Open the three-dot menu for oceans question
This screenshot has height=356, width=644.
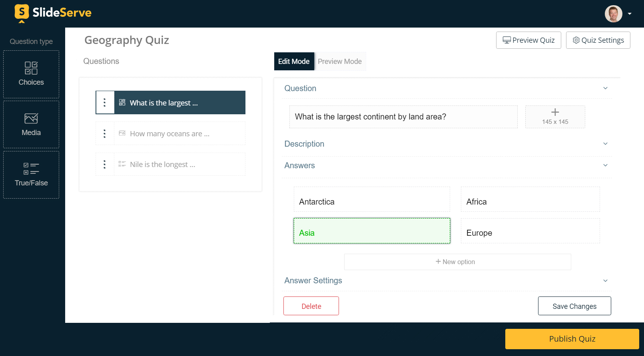pyautogui.click(x=105, y=133)
